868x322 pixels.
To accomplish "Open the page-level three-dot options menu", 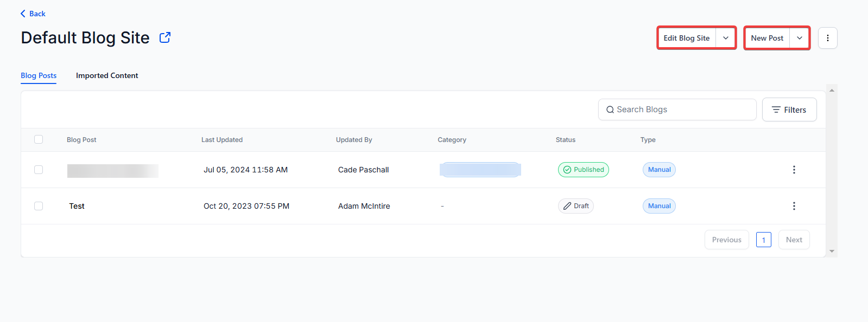I will pyautogui.click(x=827, y=38).
